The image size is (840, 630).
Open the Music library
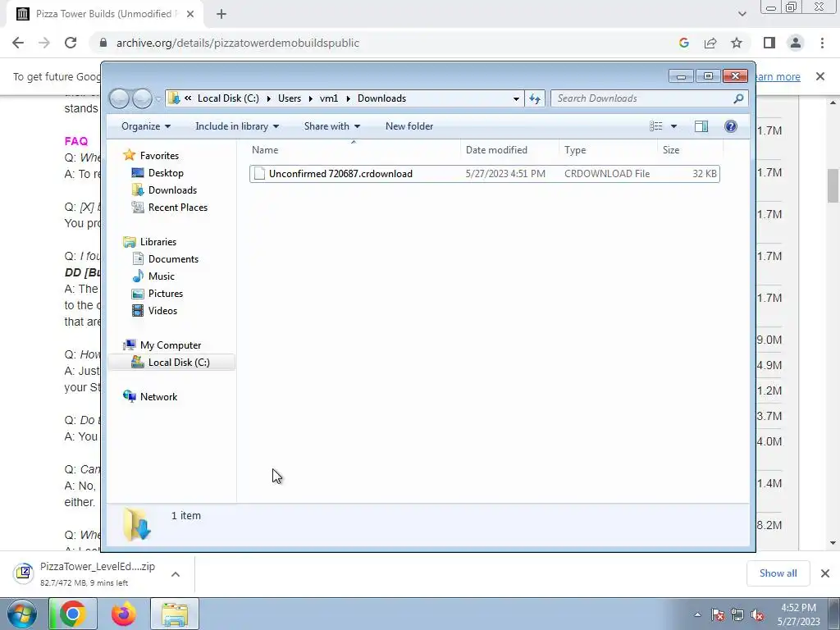tap(161, 276)
